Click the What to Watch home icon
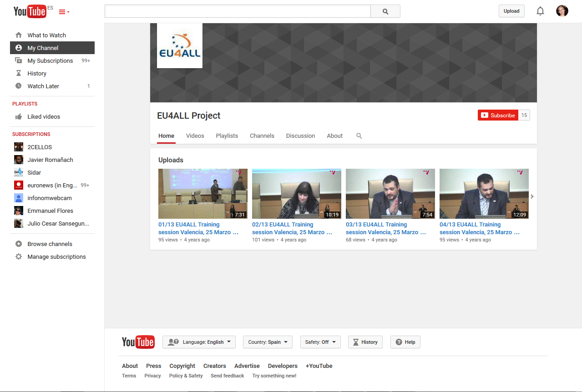The height and width of the screenshot is (392, 582). pos(19,35)
